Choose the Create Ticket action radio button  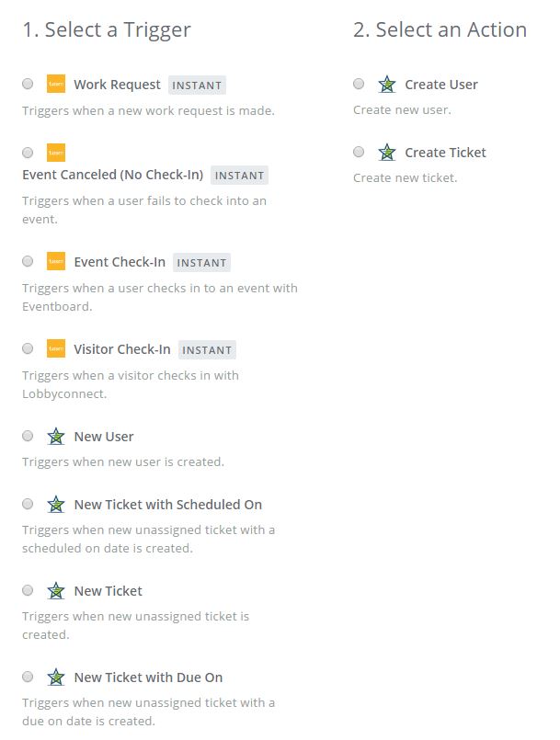click(x=359, y=152)
